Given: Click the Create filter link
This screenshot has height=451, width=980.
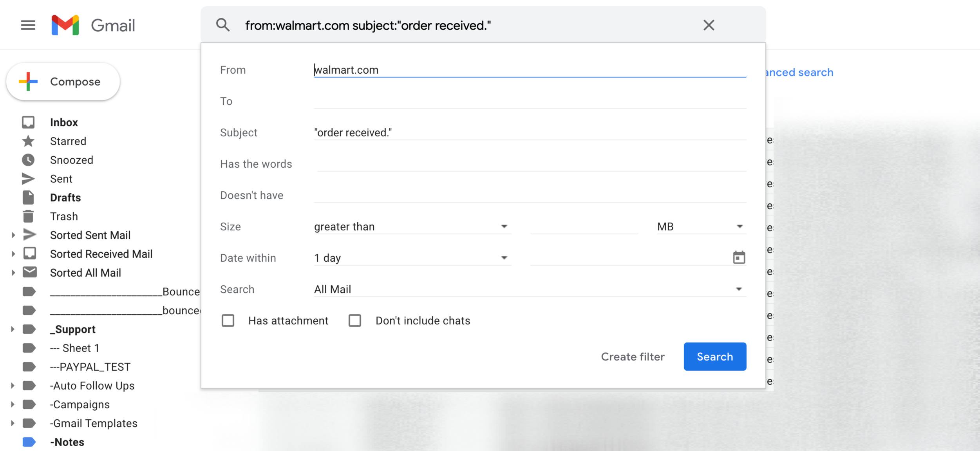Looking at the screenshot, I should click(x=633, y=357).
